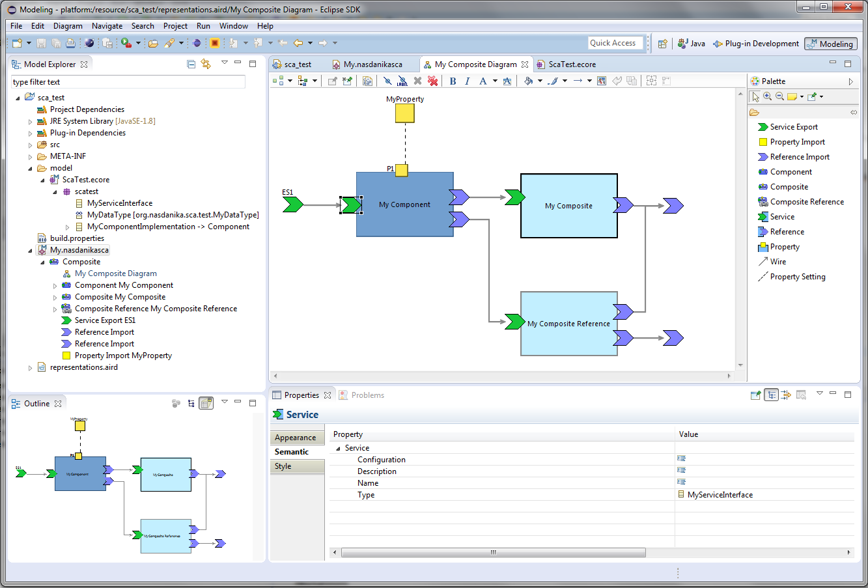This screenshot has height=588, width=868.
Task: Open the Font Color dropdown arrow
Action: [x=495, y=81]
